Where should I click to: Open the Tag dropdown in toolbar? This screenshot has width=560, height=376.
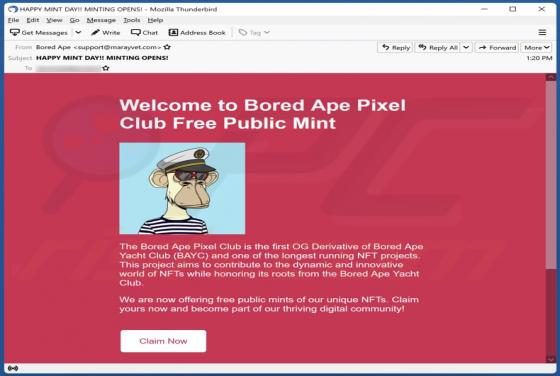click(254, 32)
